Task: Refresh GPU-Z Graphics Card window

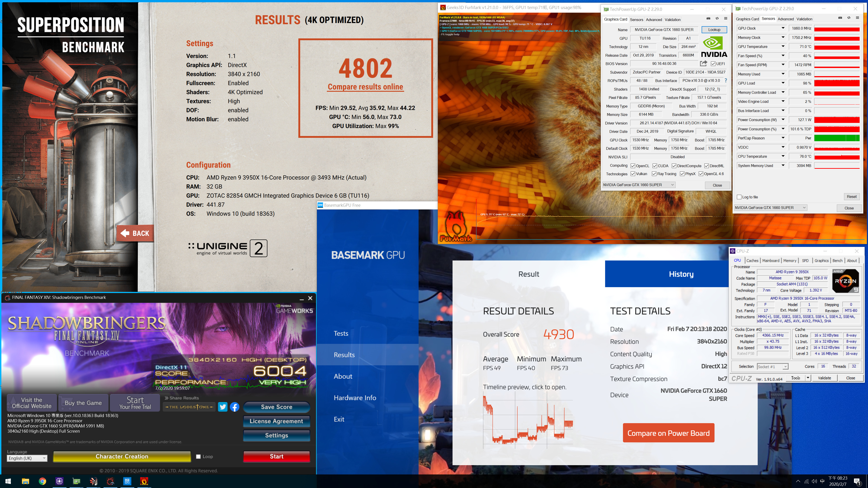Action: (717, 19)
